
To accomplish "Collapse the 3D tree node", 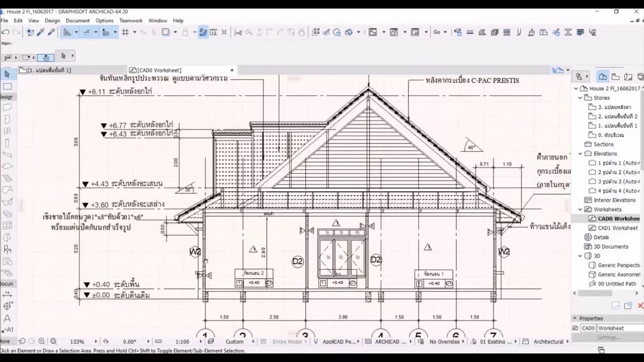I will tap(580, 256).
